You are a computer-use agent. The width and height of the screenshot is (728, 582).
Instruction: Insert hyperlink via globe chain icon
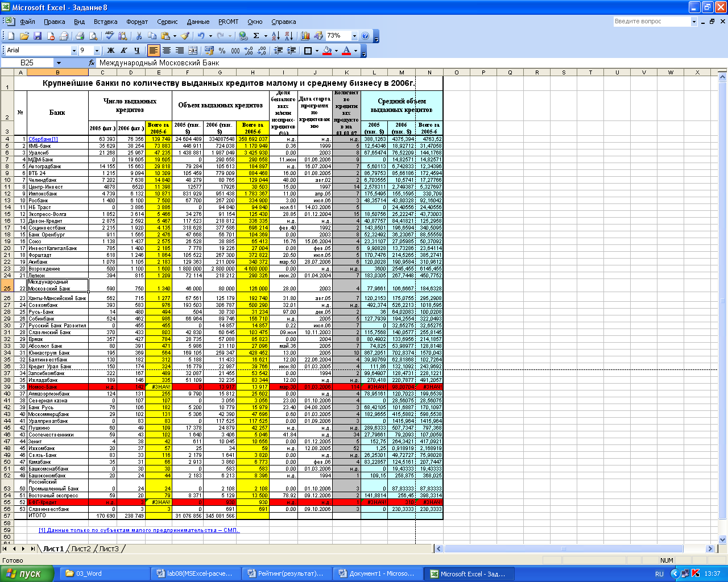(243, 36)
